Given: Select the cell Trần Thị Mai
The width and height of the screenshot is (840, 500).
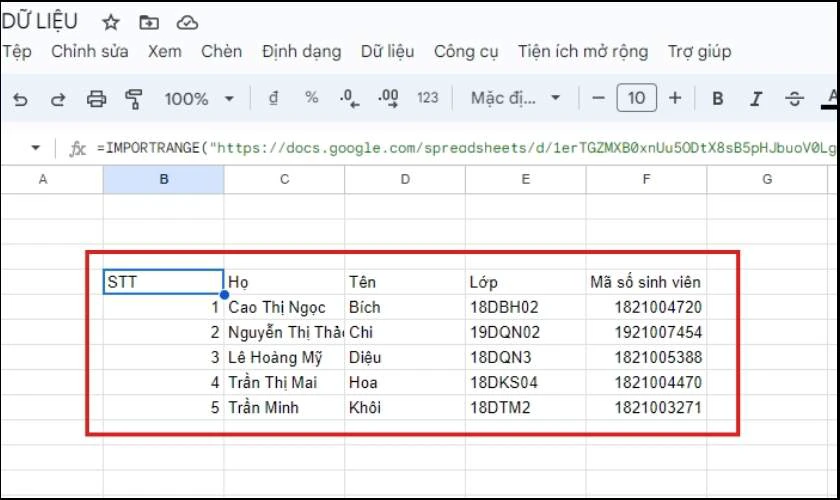Looking at the screenshot, I should click(284, 383).
